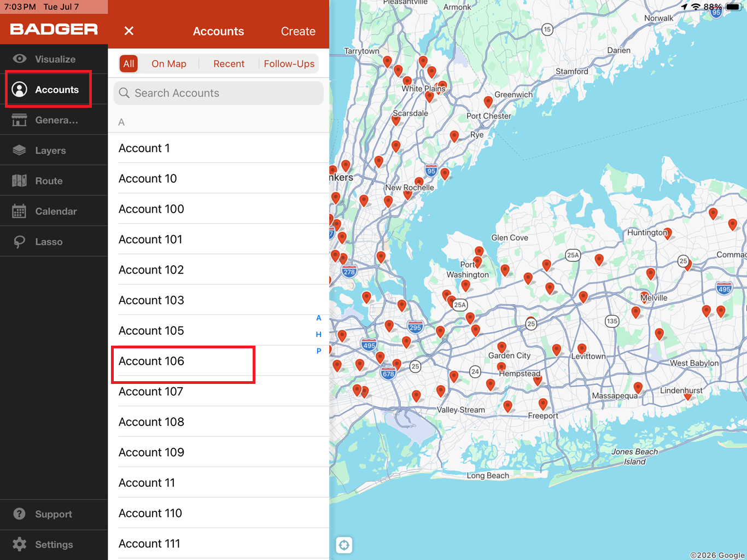Click the search magnifier icon
This screenshot has height=560, width=747.
(125, 93)
